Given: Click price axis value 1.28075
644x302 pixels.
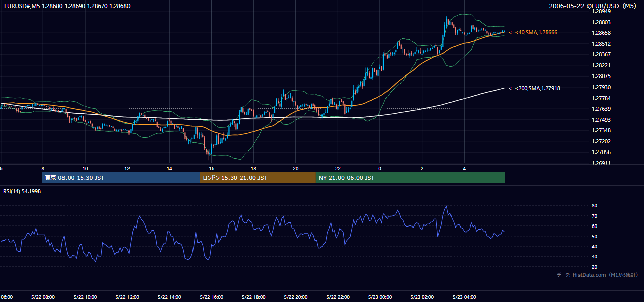Looking at the screenshot, I should coord(601,76).
